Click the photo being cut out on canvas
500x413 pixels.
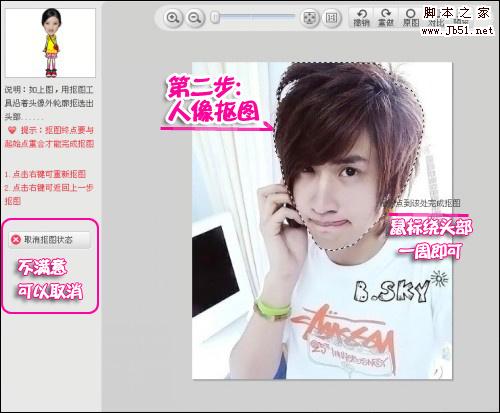(x=322, y=220)
